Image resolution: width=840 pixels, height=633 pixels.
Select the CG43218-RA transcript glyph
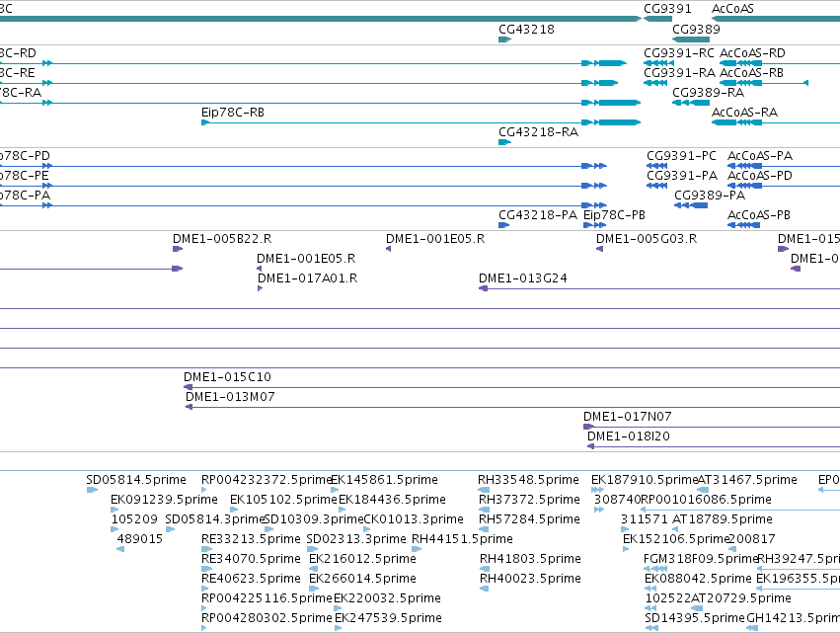pos(504,142)
